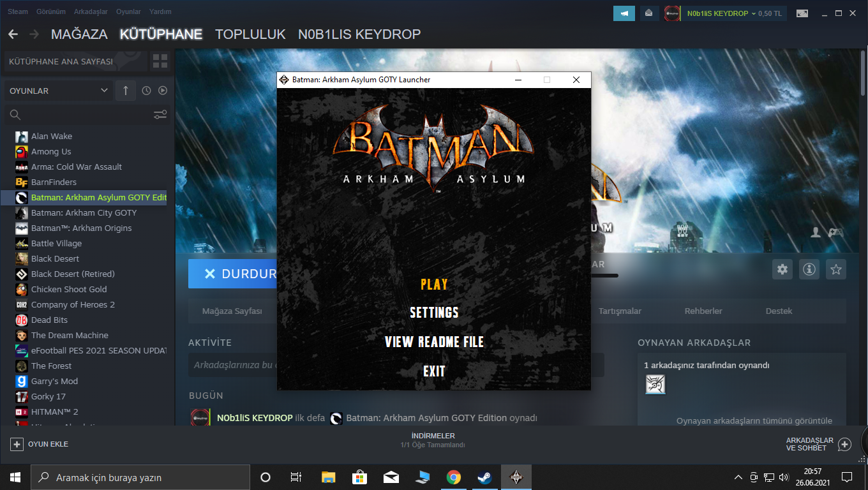Open the friend notifications envelope icon
868x490 pixels.
tap(649, 13)
